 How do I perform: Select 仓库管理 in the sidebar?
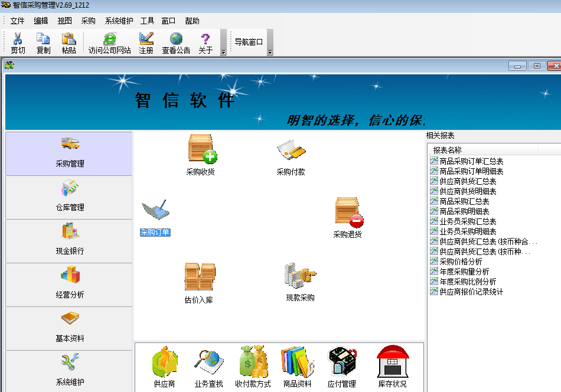69,198
